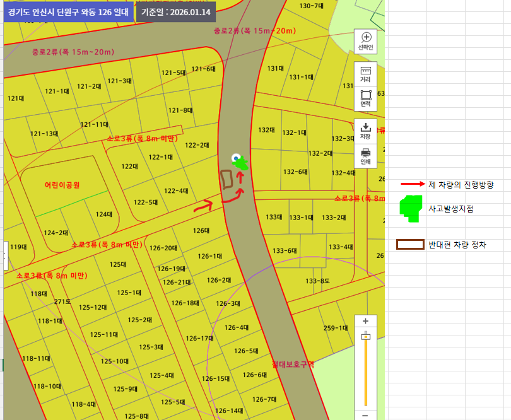The width and height of the screenshot is (511, 420).
Task: Click the 기준일 : 2026.01.14 date label
Action: [x=176, y=12]
